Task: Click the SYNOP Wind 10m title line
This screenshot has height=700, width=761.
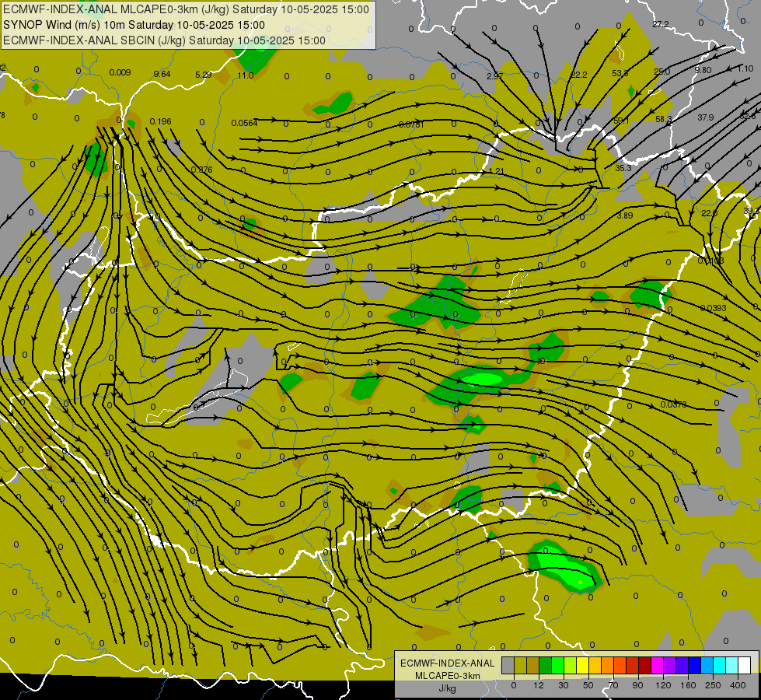Action: [134, 25]
